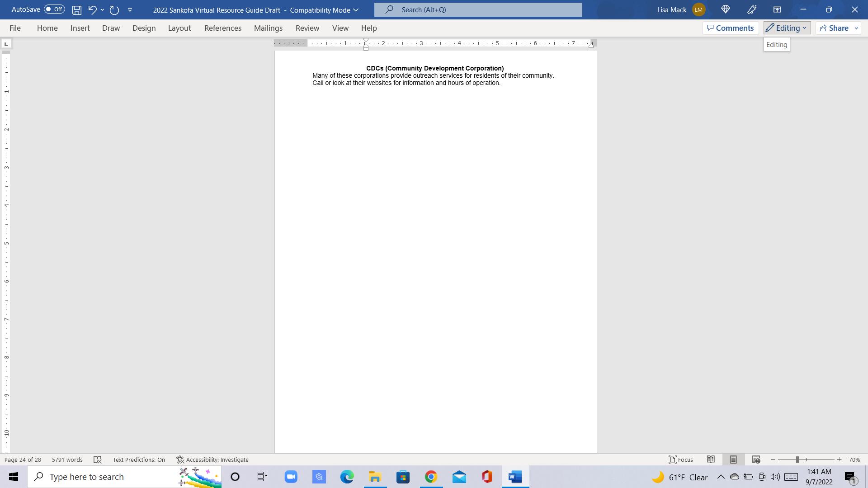Open Ribbon Display Options icon
868x488 pixels.
pos(777,9)
